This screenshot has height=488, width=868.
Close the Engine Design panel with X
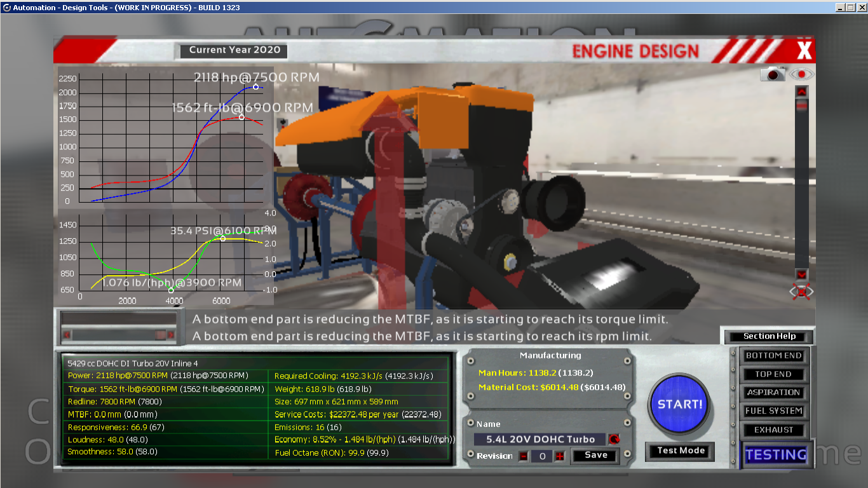point(804,51)
